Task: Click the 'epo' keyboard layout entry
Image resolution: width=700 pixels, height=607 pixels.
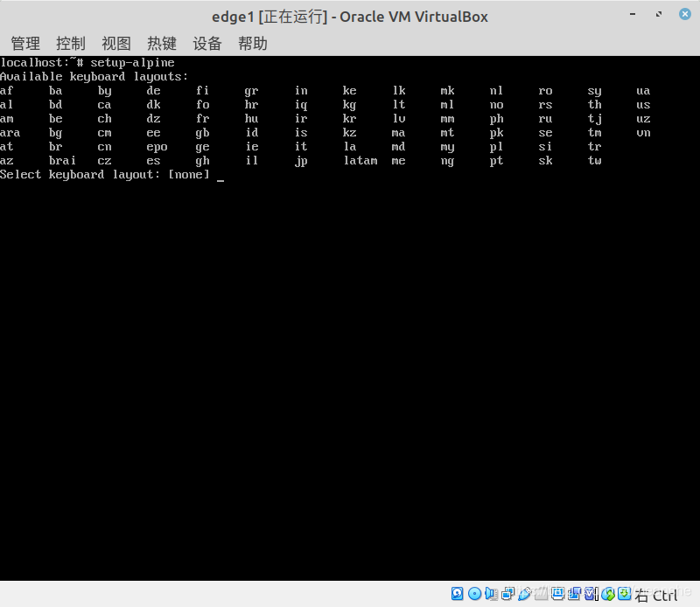Action: tap(157, 148)
